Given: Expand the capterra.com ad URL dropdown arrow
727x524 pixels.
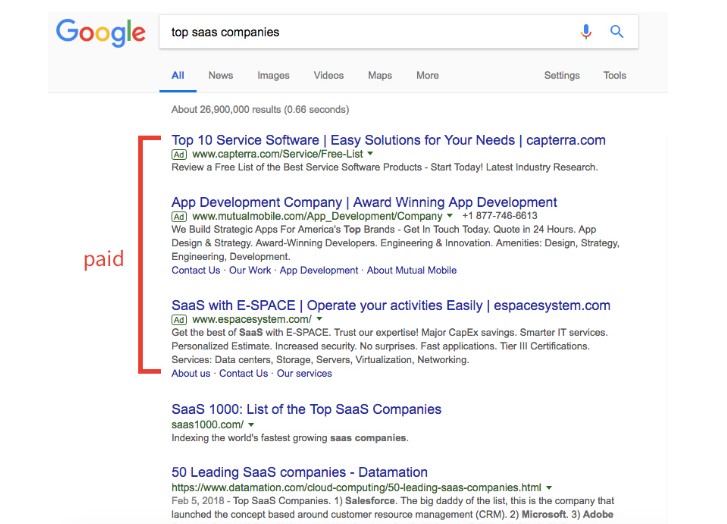Looking at the screenshot, I should [370, 155].
